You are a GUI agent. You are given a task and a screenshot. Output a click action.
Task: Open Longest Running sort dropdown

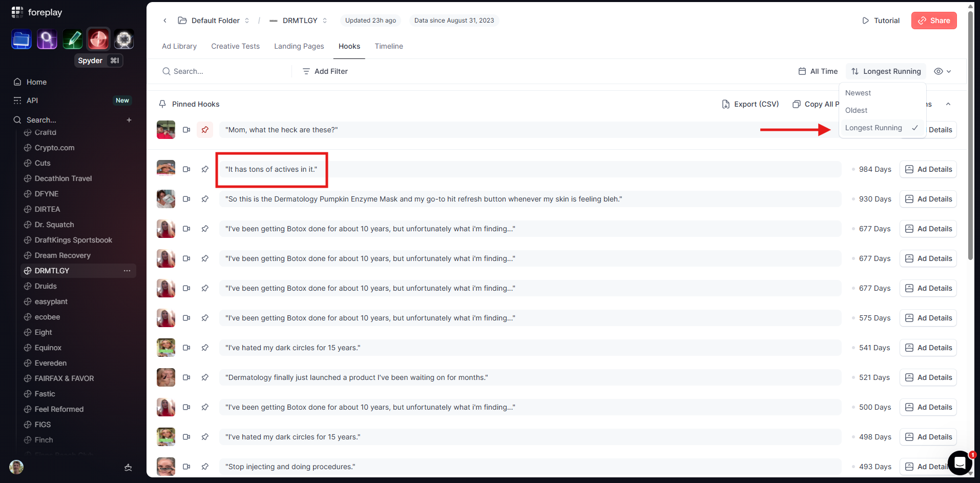click(886, 71)
